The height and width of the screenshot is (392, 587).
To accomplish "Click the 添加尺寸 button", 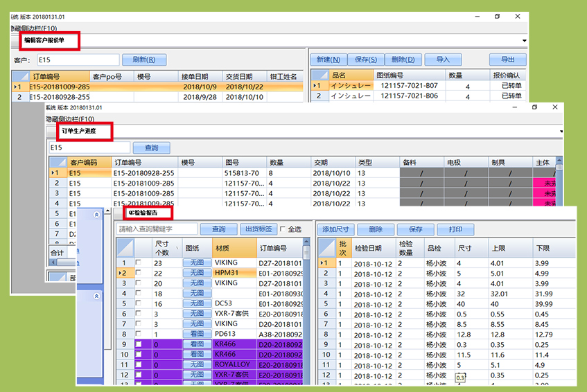I will coord(340,229).
